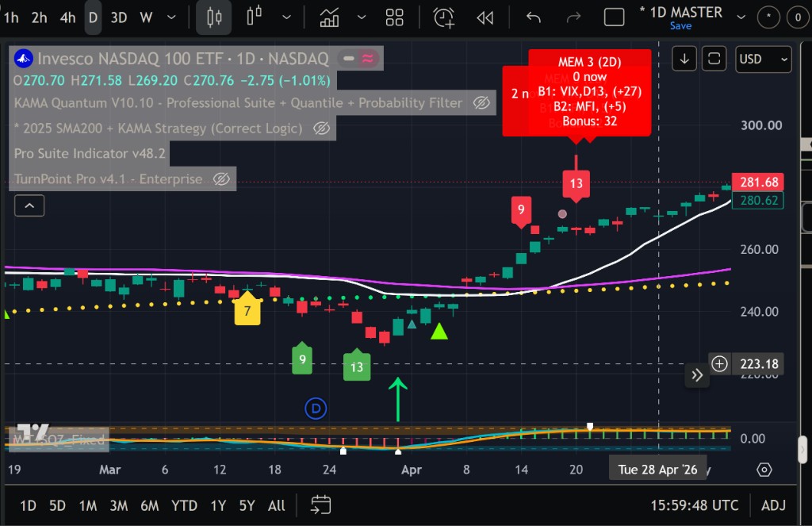
Task: Create an alert with the clock icon
Action: 444,17
